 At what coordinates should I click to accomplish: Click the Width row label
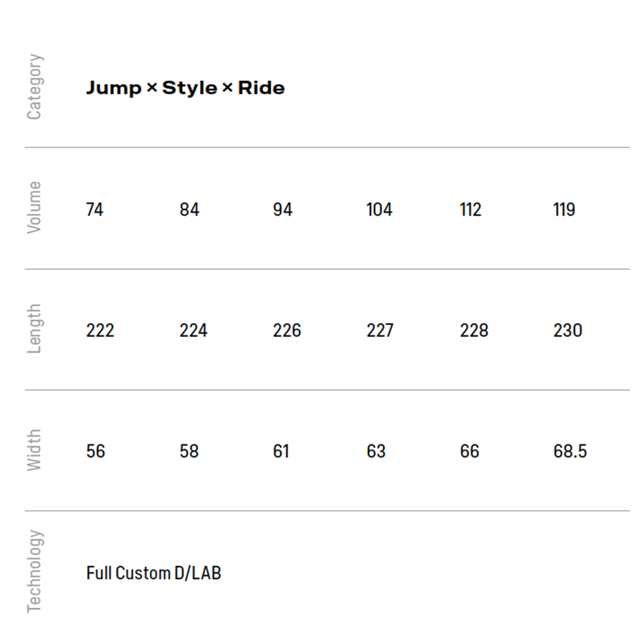point(35,450)
